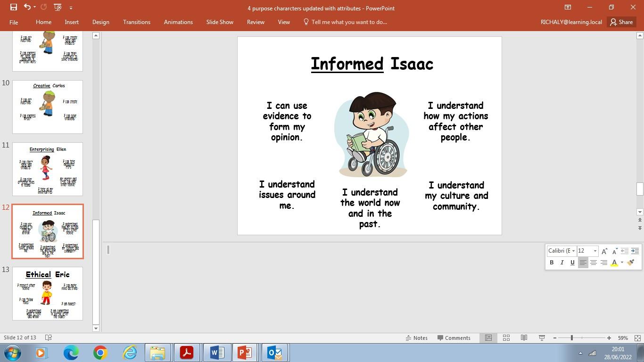Image resolution: width=644 pixels, height=362 pixels.
Task: Toggle Bold in mini toolbar
Action: (x=552, y=263)
